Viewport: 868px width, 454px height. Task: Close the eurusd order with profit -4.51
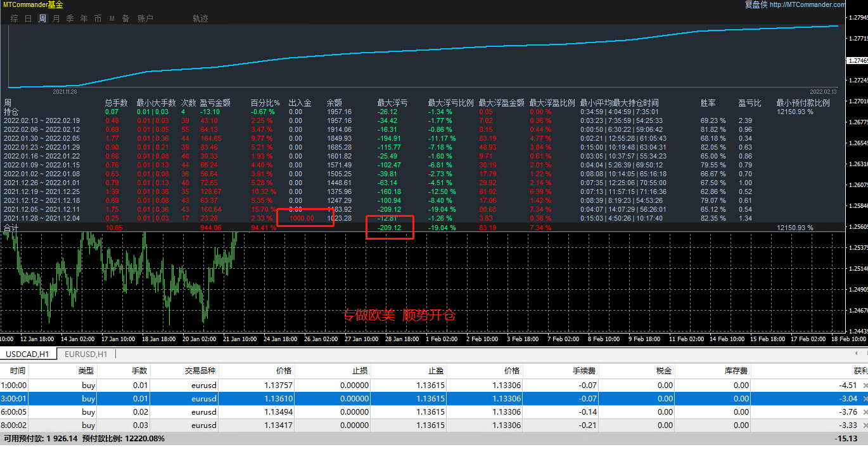coord(865,386)
